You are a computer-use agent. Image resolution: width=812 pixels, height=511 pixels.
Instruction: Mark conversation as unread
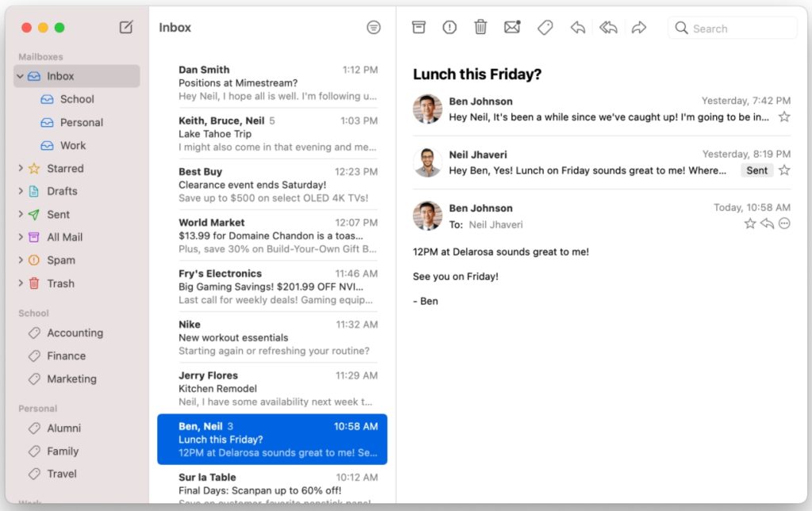[x=512, y=27]
